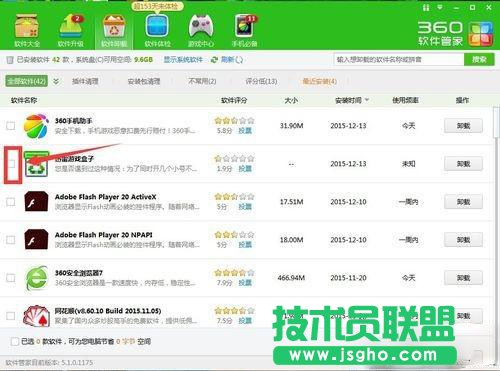Click 投票 for 迅雷游戏盒子
The width and height of the screenshot is (500, 371).
click(x=245, y=169)
